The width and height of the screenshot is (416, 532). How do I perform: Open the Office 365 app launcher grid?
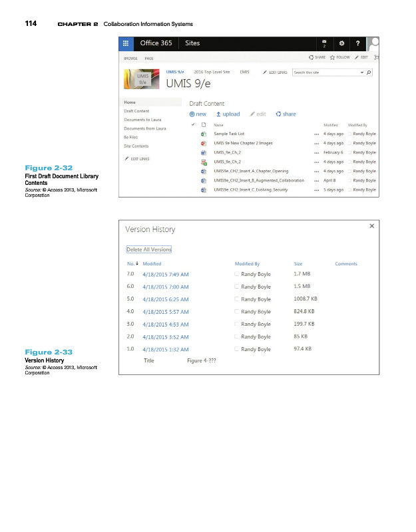point(126,43)
